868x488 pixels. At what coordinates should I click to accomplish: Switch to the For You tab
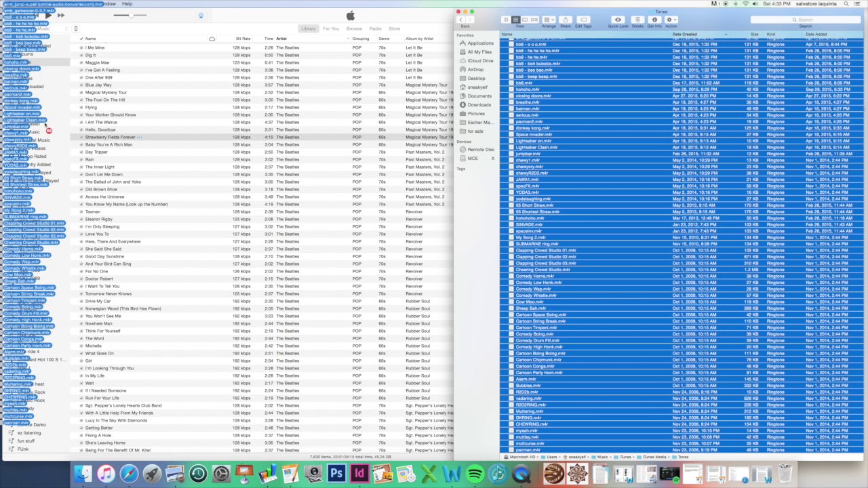pyautogui.click(x=331, y=28)
